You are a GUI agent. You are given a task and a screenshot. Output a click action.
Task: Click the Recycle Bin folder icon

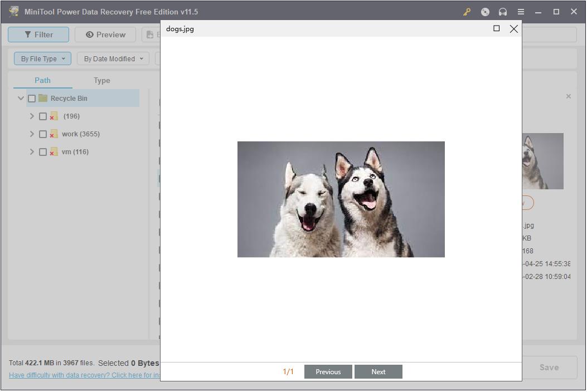point(43,99)
